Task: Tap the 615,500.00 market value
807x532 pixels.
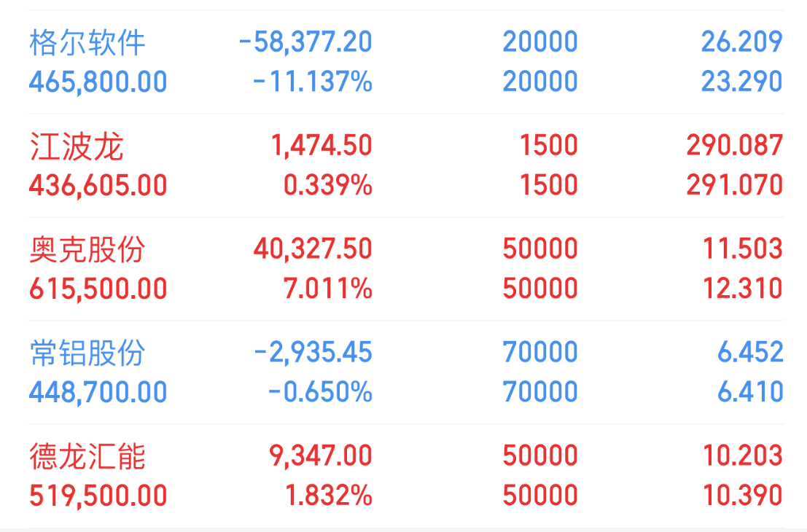Action: tap(98, 289)
